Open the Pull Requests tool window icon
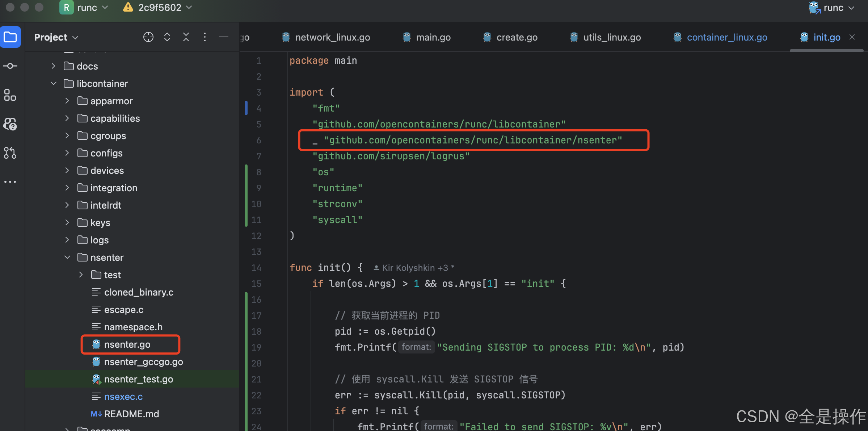Image resolution: width=868 pixels, height=431 pixels. [x=10, y=153]
